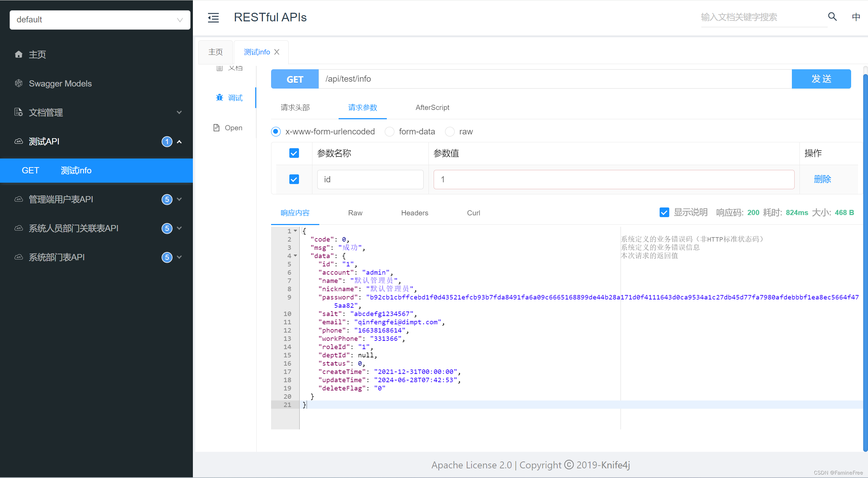Click the sidebar collapse menu icon
868x478 pixels.
(213, 18)
